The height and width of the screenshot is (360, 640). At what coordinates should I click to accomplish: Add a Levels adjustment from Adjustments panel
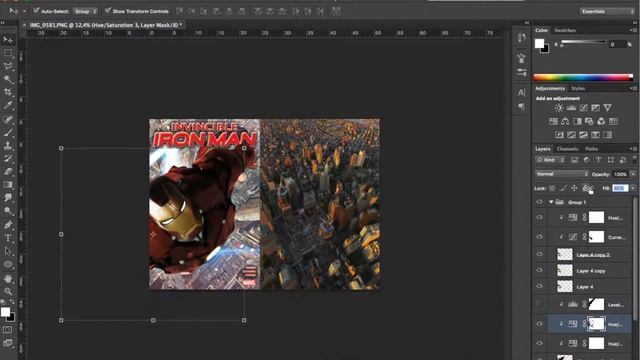[571, 108]
